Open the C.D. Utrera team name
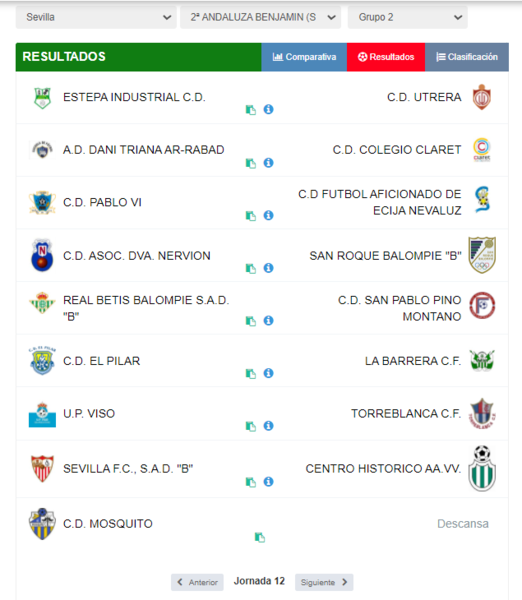 pyautogui.click(x=424, y=97)
